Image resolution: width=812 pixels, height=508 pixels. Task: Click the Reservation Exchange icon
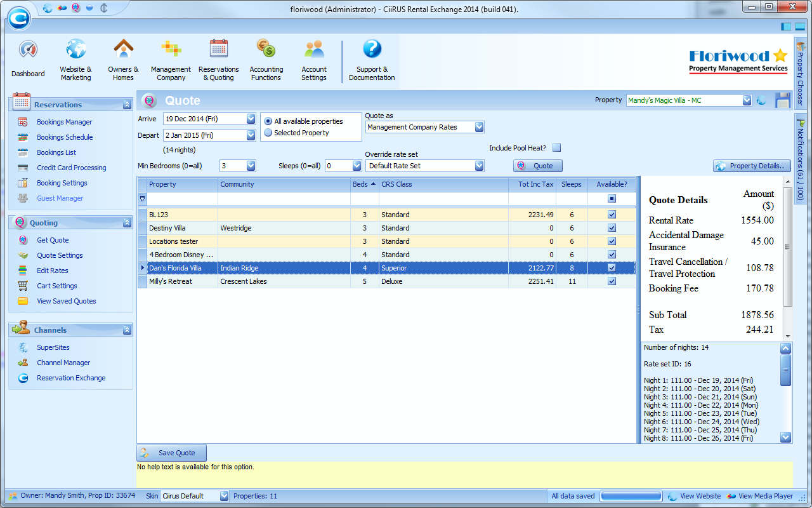click(x=23, y=378)
